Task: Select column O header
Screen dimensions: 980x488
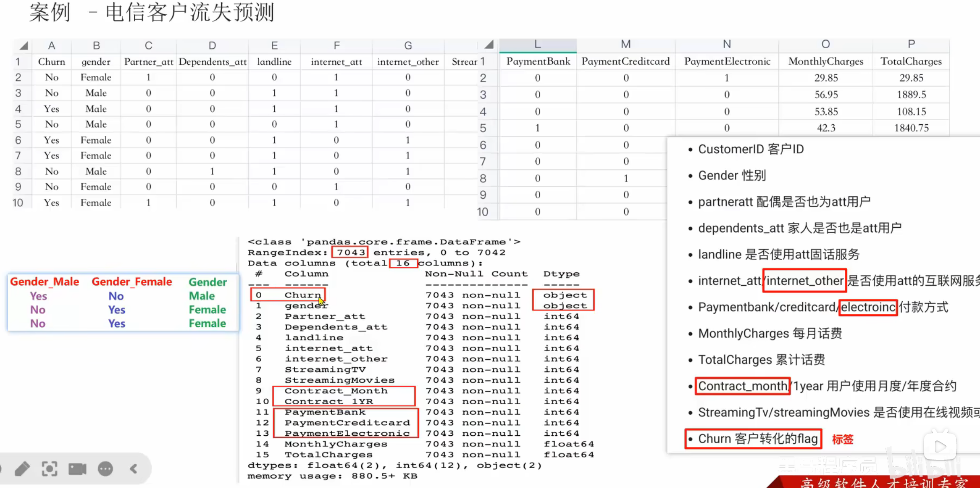Action: (825, 44)
